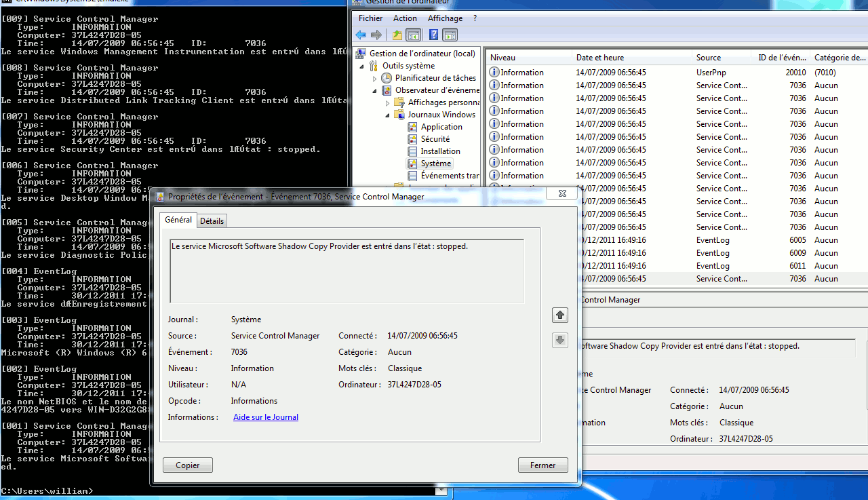868x500 pixels.
Task: Toggle the console tree pane toolbar icon
Action: 413,35
